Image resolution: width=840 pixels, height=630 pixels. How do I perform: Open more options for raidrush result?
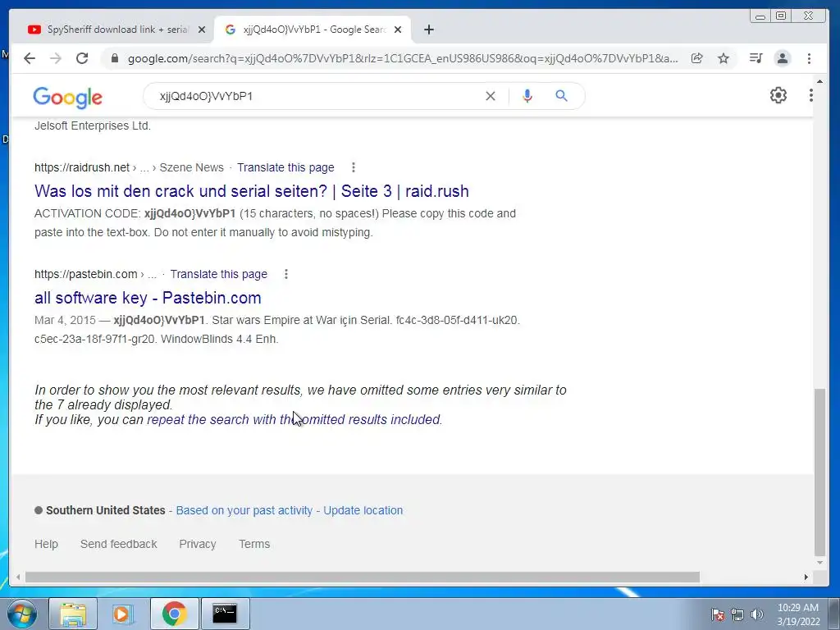point(353,167)
